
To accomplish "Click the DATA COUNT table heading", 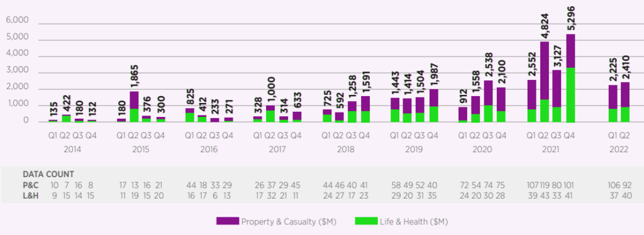I will tap(48, 174).
